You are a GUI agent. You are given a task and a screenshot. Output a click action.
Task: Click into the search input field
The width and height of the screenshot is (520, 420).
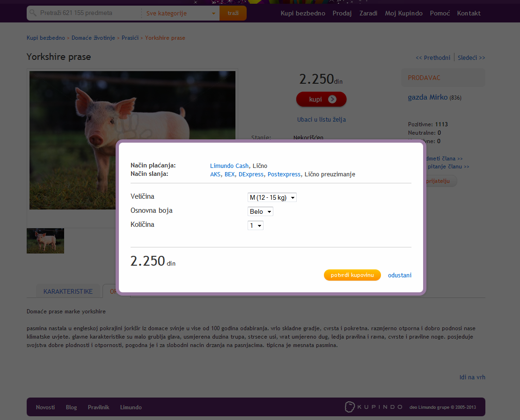coord(88,13)
